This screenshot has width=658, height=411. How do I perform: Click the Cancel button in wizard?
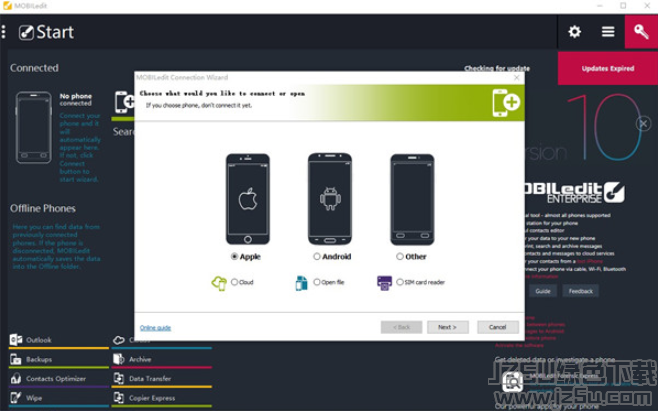[x=498, y=327]
